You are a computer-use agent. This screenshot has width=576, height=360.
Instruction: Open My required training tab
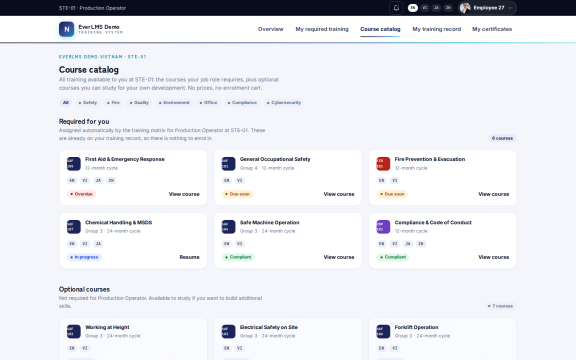322,29
